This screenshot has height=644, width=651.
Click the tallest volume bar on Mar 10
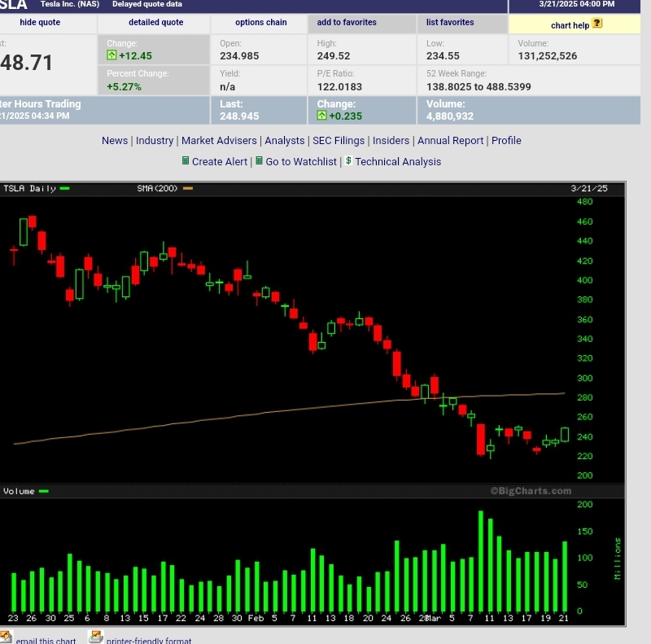(x=481, y=561)
